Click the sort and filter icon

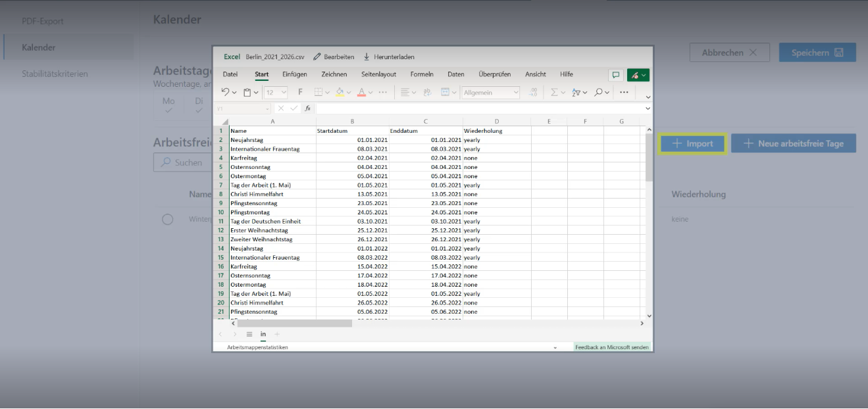576,93
